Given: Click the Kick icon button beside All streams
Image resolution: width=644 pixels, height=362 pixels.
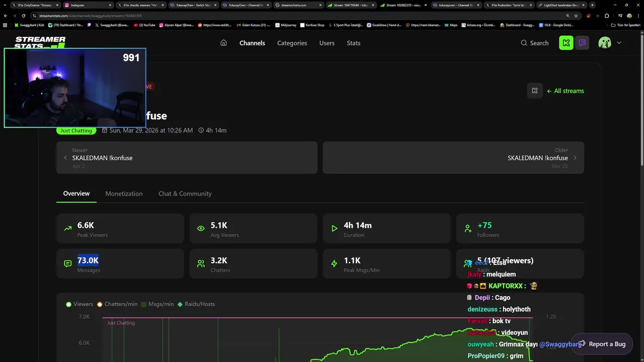Looking at the screenshot, I should [535, 90].
